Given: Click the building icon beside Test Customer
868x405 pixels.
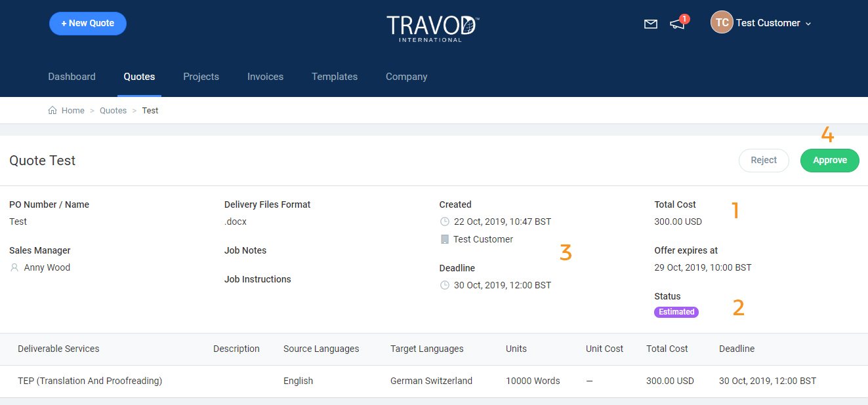Looking at the screenshot, I should click(x=445, y=239).
